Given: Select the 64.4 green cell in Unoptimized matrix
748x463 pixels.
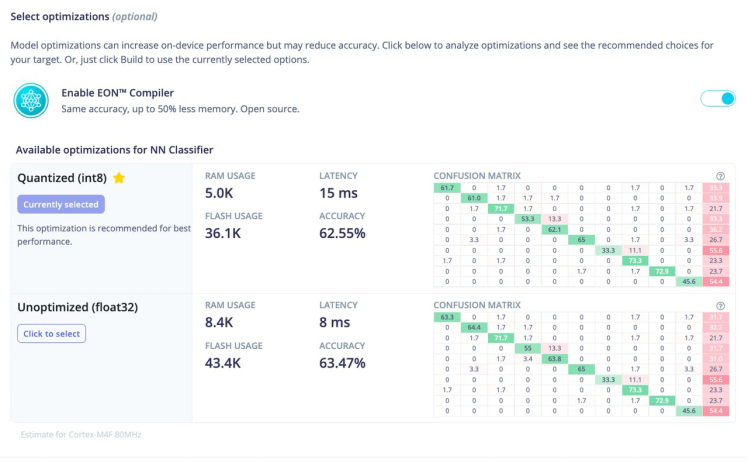Looking at the screenshot, I should (473, 327).
